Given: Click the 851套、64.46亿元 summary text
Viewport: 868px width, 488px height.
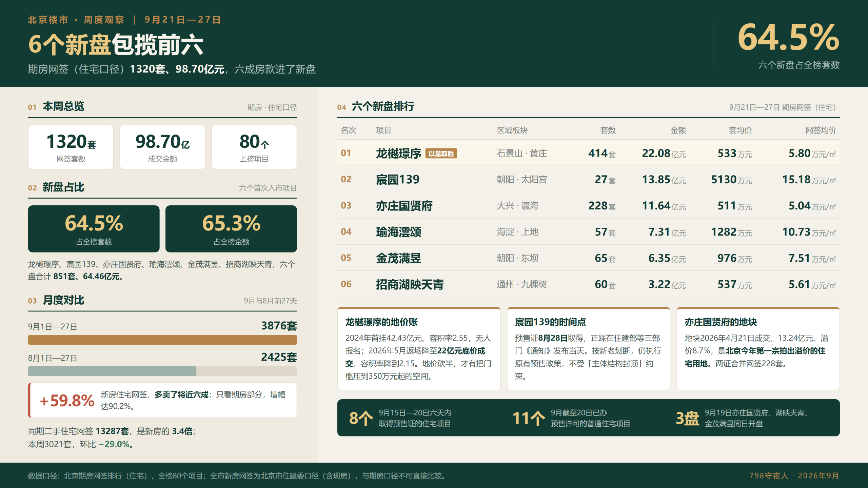Looking at the screenshot, I should tap(86, 277).
